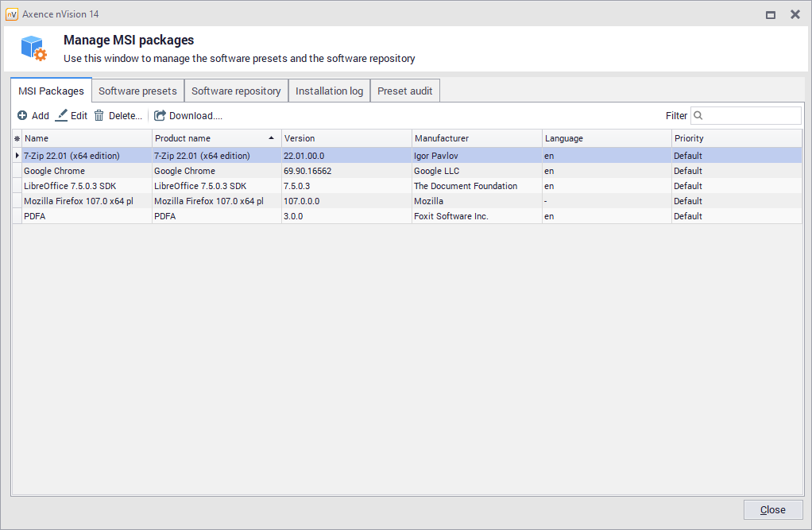Click the Add package plus icon

pos(22,116)
